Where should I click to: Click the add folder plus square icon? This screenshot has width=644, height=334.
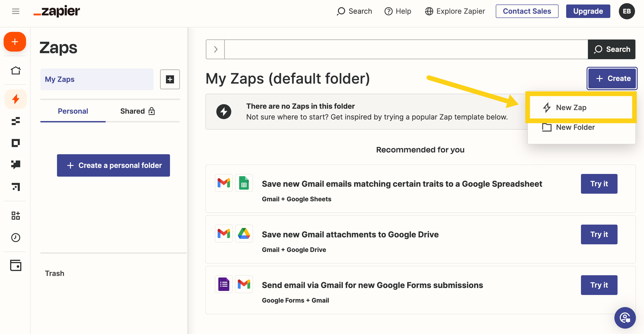point(170,79)
